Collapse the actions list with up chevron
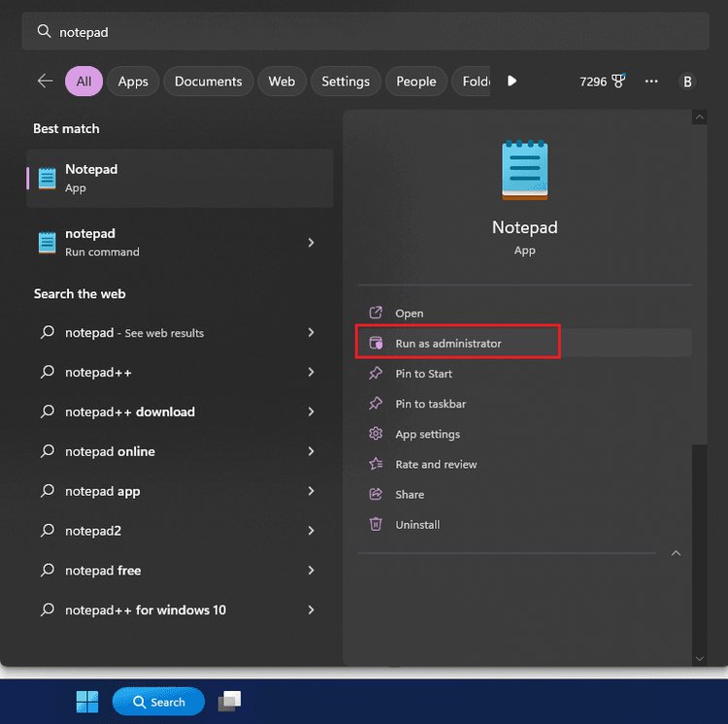 click(x=676, y=553)
